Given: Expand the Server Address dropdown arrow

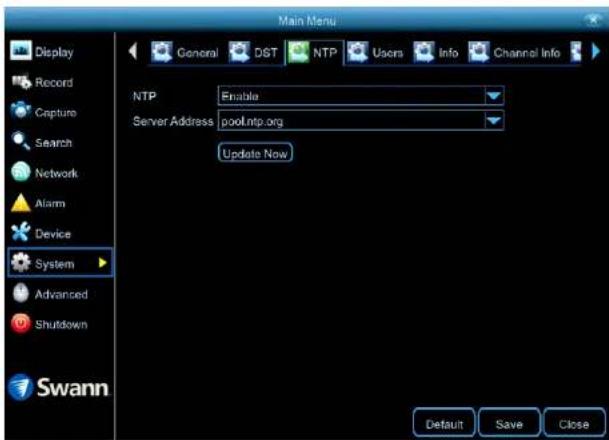Looking at the screenshot, I should click(494, 121).
